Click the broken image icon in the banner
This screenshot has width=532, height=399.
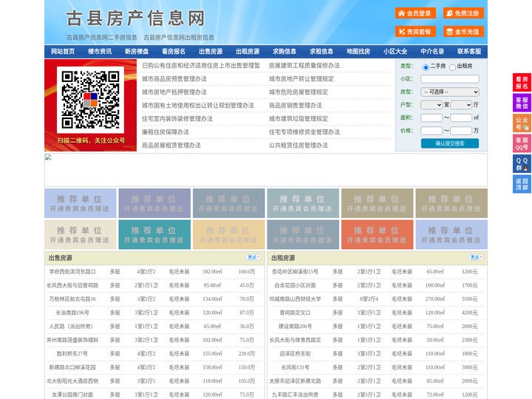48,157
